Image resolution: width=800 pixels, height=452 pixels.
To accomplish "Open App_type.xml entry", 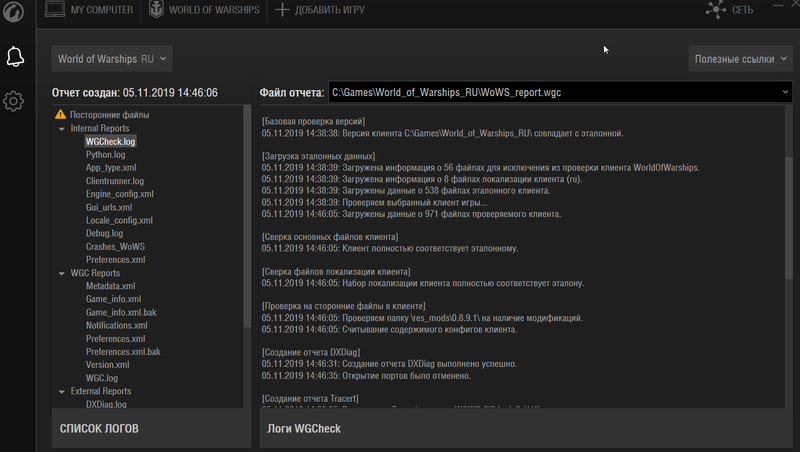I will [111, 168].
